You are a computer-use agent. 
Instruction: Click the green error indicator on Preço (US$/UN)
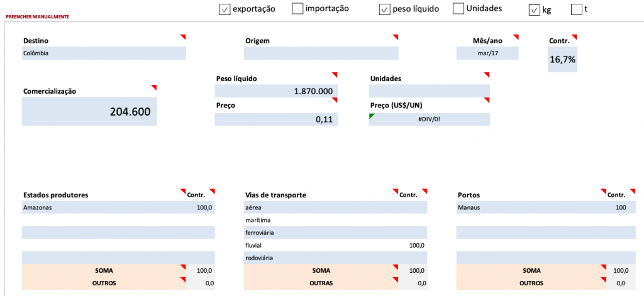(x=371, y=116)
